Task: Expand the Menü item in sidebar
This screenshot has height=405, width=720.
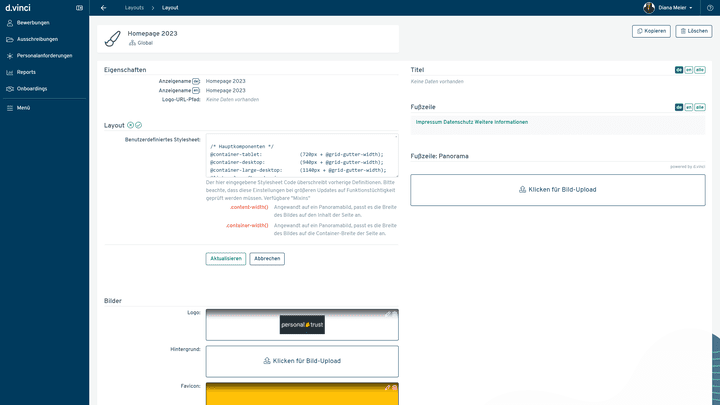Action: pyautogui.click(x=24, y=107)
